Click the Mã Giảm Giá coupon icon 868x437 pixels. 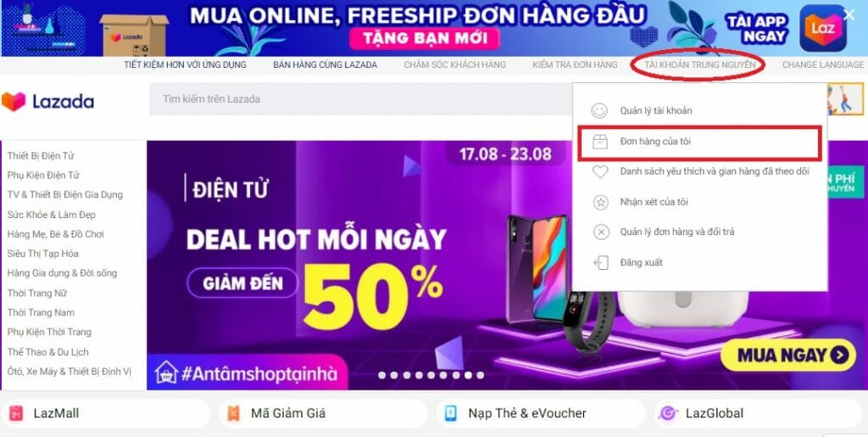point(234,413)
